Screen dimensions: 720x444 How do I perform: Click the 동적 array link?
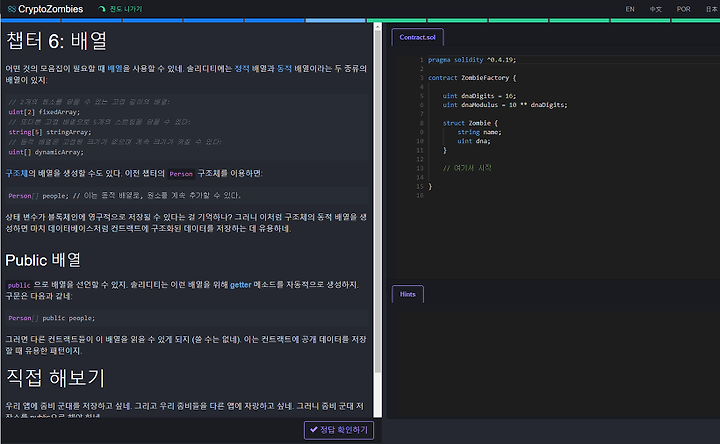point(284,68)
